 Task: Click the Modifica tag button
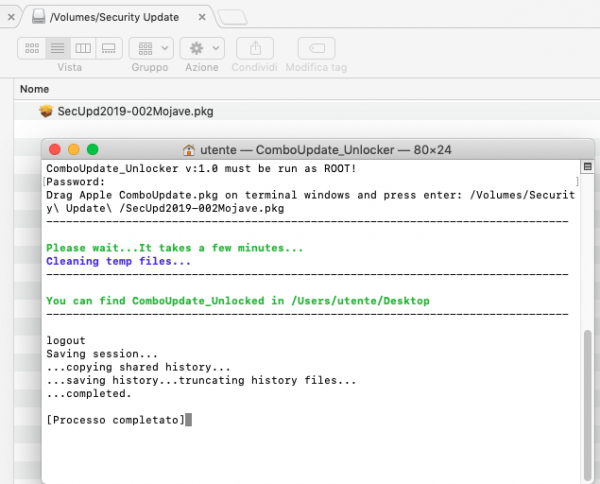pos(316,48)
